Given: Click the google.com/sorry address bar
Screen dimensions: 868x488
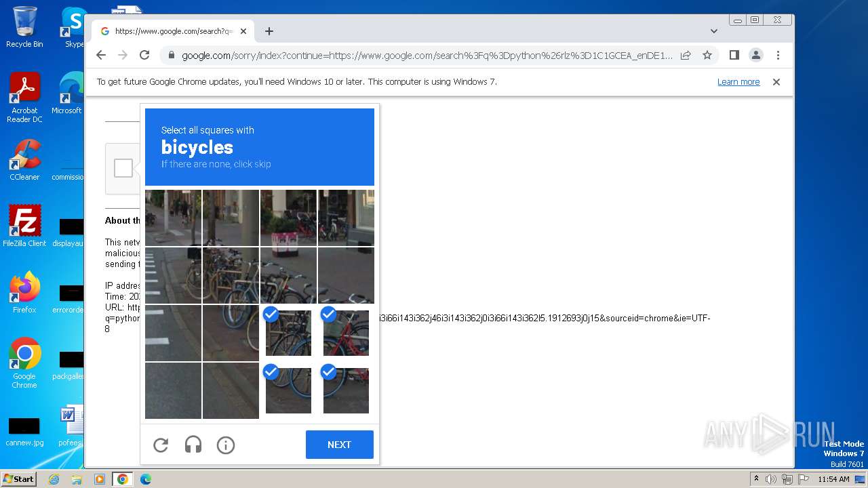Looking at the screenshot, I should pos(427,56).
